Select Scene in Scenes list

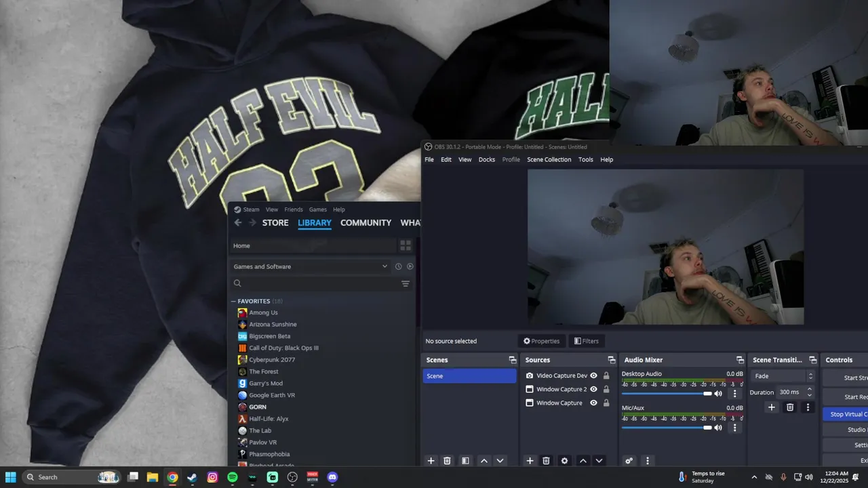469,375
